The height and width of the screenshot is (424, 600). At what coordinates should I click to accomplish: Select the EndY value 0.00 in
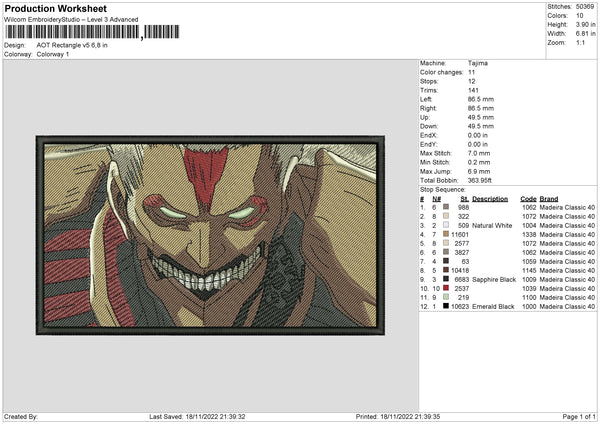point(478,144)
